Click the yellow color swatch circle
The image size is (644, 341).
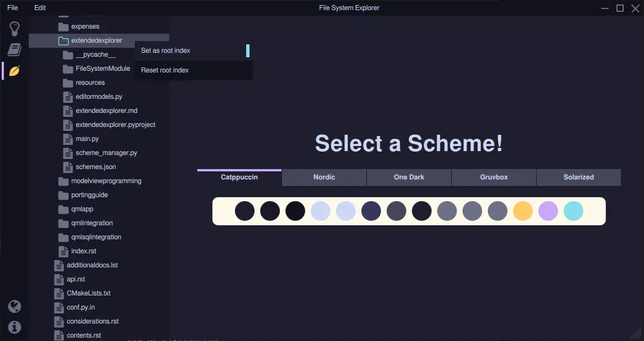click(x=523, y=211)
